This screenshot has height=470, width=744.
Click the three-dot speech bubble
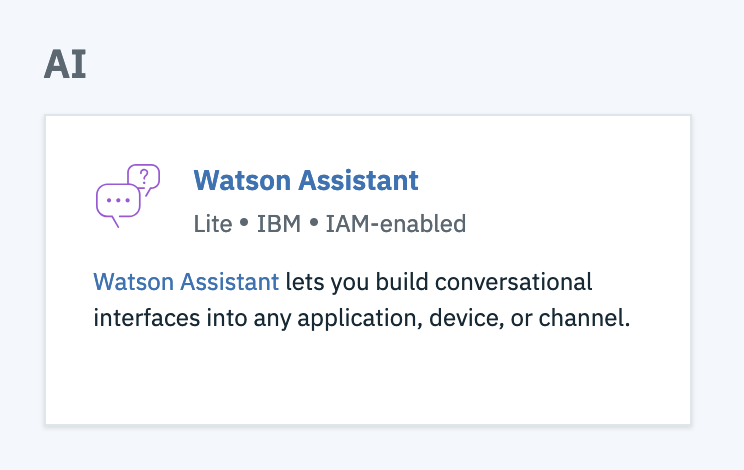click(x=118, y=205)
